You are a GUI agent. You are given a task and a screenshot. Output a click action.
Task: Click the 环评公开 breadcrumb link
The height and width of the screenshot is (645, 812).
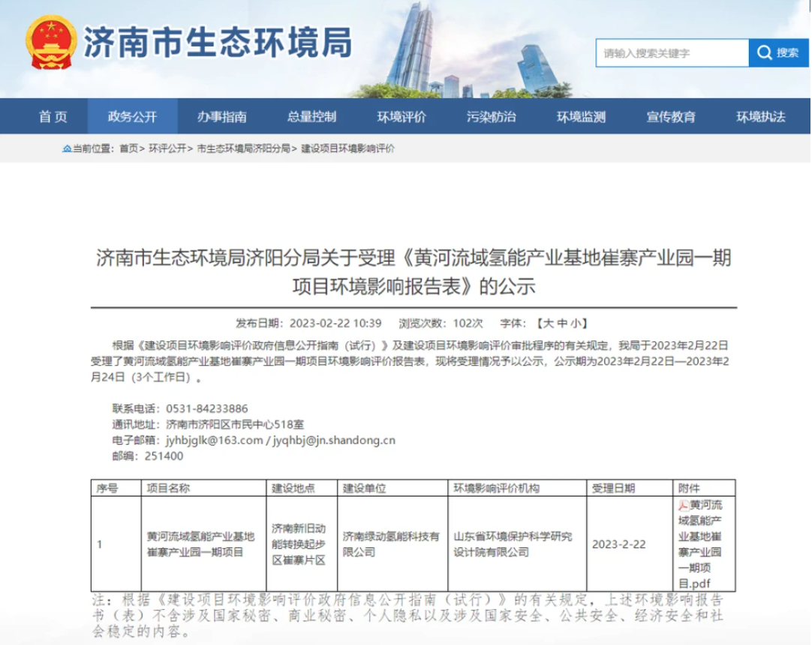(167, 148)
